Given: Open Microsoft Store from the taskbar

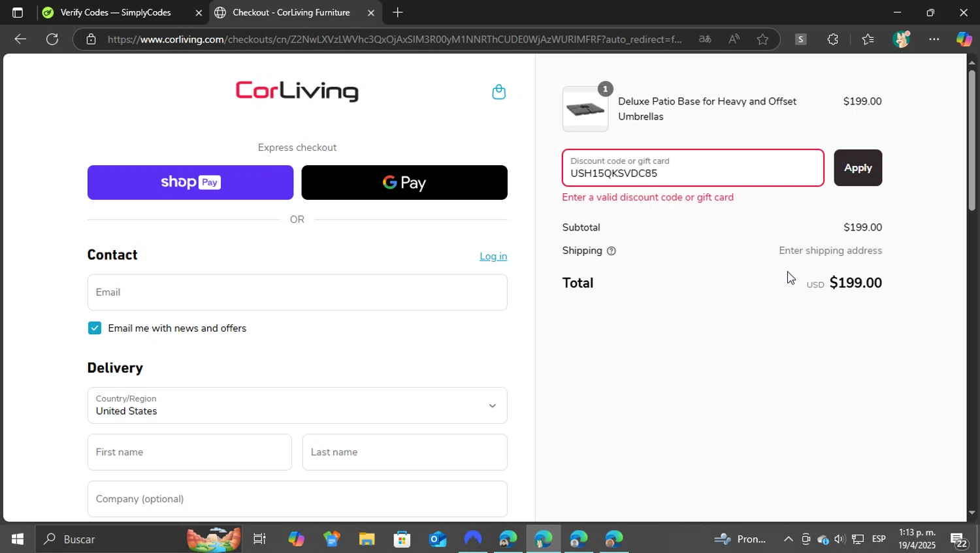Looking at the screenshot, I should 402,539.
